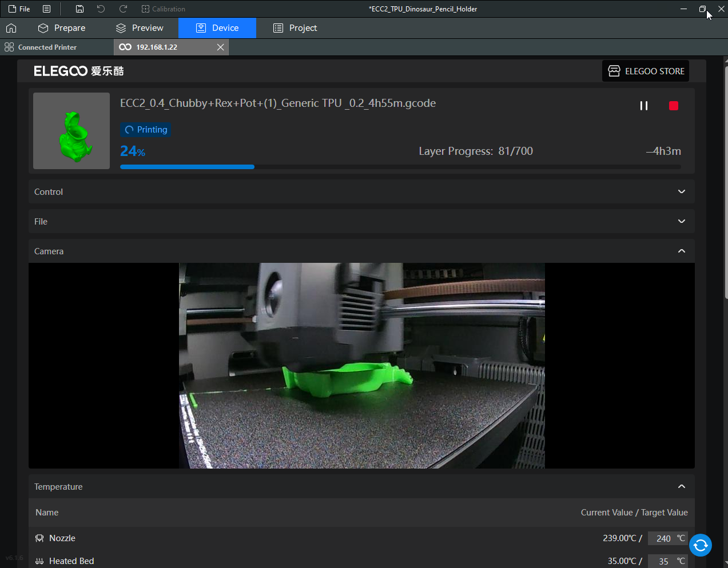Click the save icon in title bar

click(x=79, y=9)
